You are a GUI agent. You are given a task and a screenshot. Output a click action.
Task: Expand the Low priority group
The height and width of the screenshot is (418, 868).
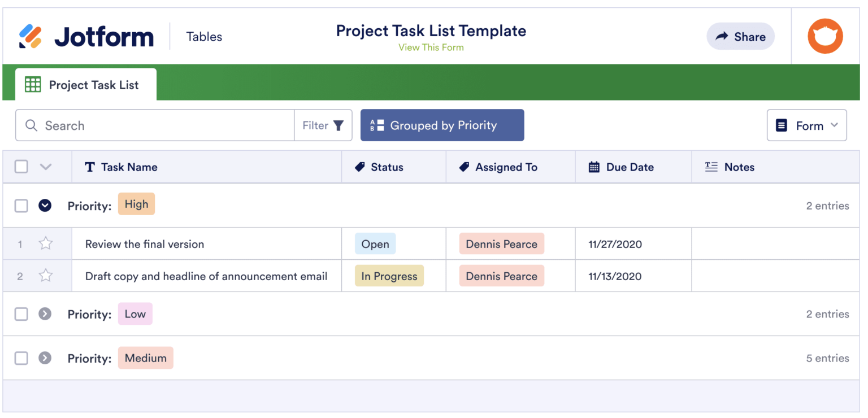pyautogui.click(x=45, y=313)
